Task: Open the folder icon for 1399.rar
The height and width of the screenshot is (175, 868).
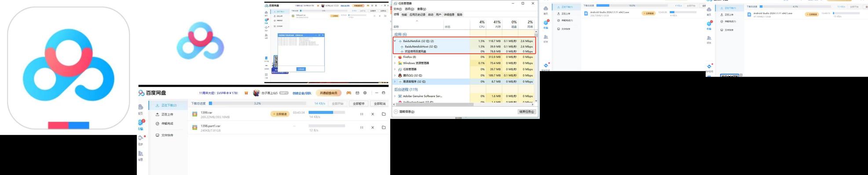Action: 384,114
